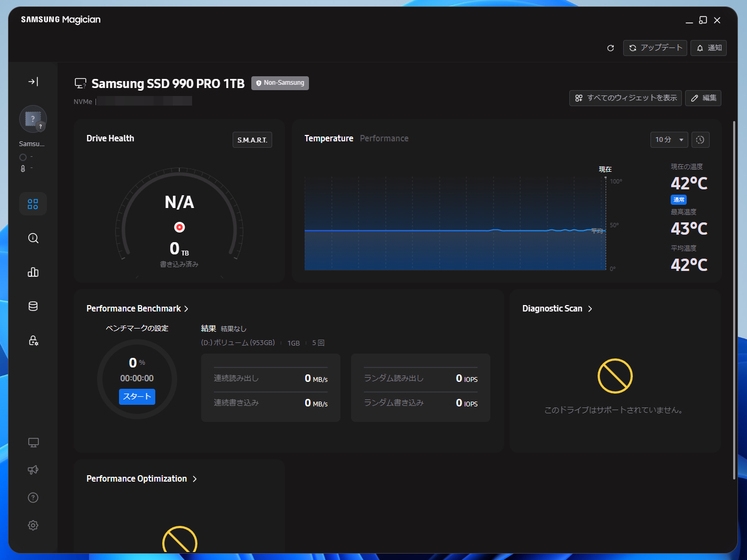The width and height of the screenshot is (747, 560).
Task: Open the settings gear sidebar icon
Action: [33, 525]
